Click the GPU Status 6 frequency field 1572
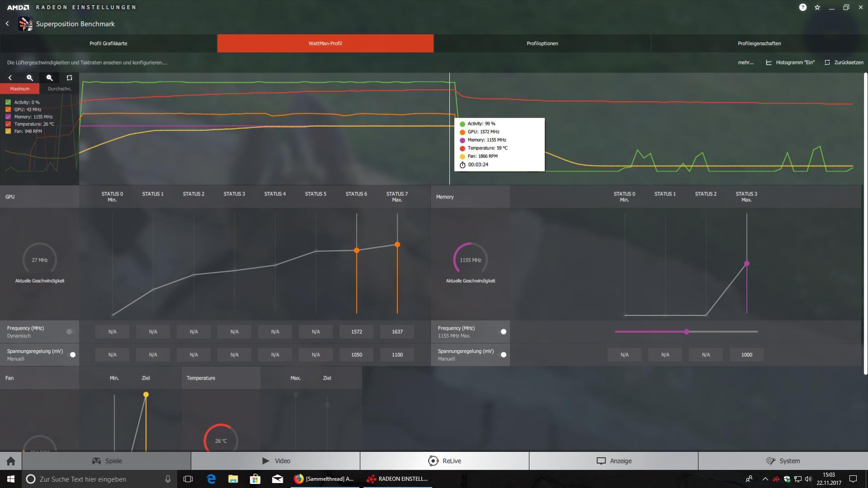Image resolution: width=868 pixels, height=488 pixels. coord(357,332)
